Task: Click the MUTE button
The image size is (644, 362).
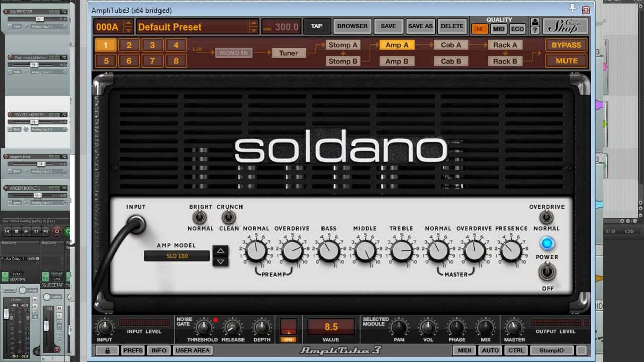Action: pyautogui.click(x=566, y=61)
